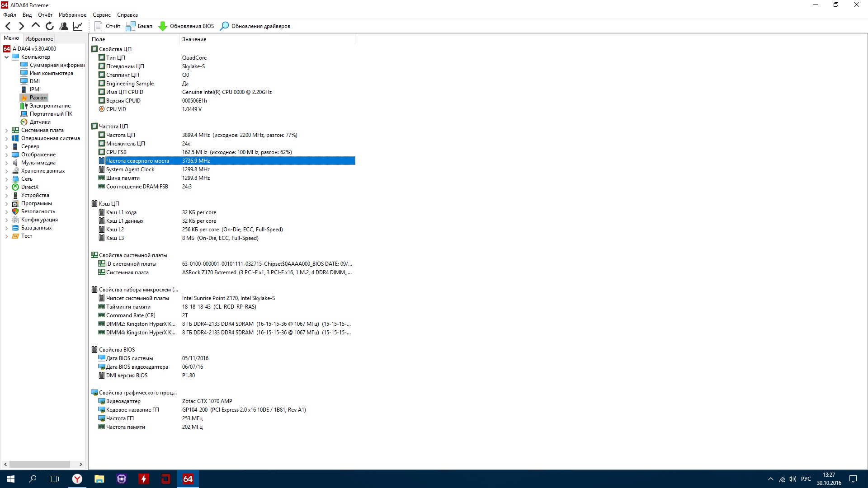Open the user manager icon in toolbar
The width and height of the screenshot is (868, 488).
pyautogui.click(x=64, y=26)
